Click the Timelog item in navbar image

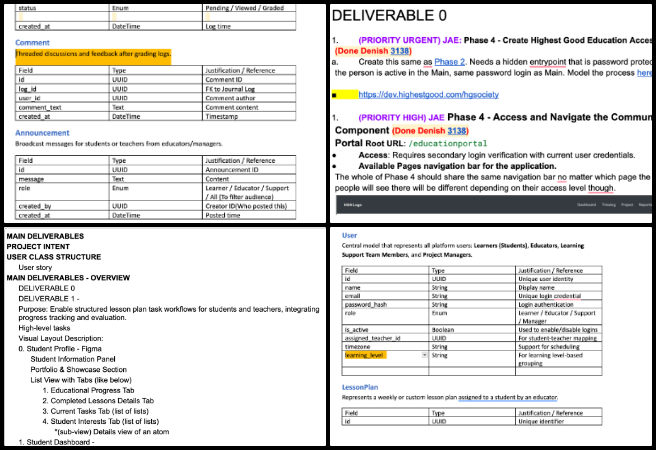[609, 205]
